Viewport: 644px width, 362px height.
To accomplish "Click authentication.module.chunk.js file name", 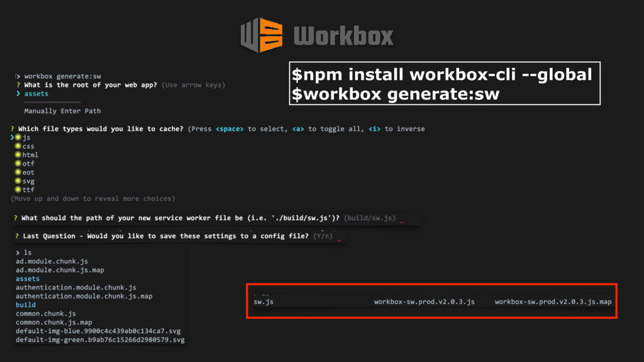I will tap(76, 287).
